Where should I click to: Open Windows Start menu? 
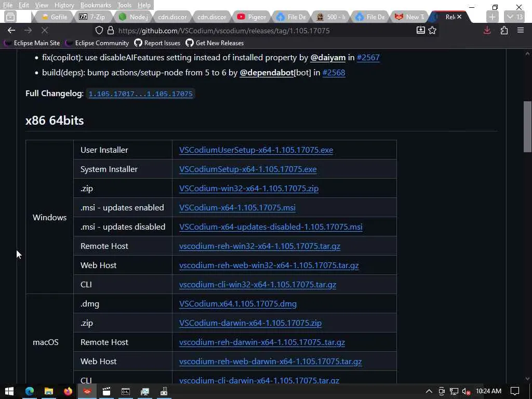9,391
